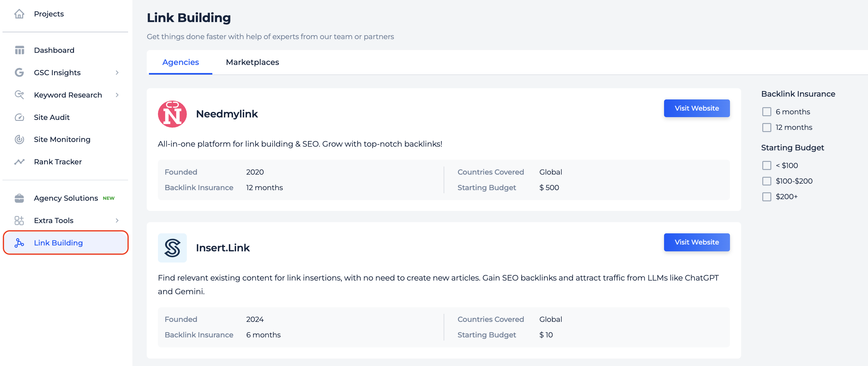
Task: Click the Dashboard table icon
Action: pyautogui.click(x=19, y=50)
